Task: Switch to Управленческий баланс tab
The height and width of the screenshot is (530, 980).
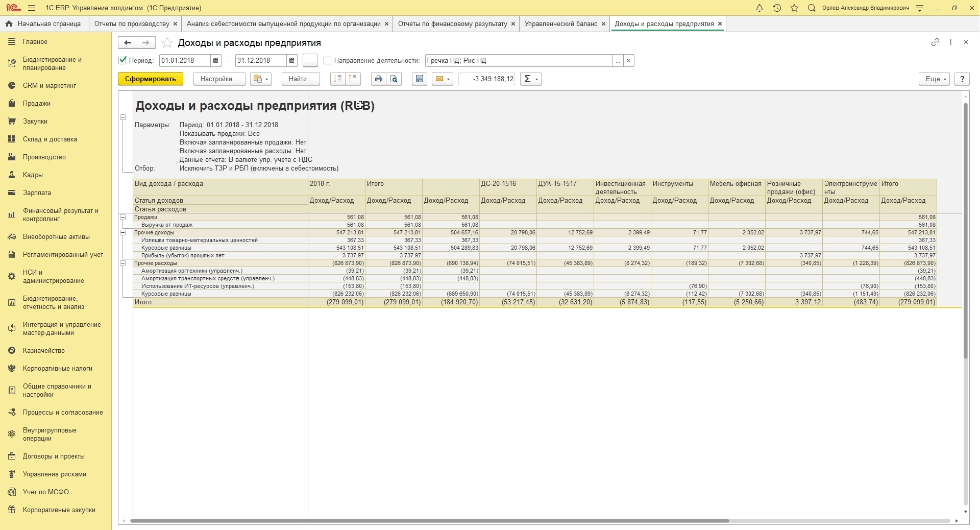Action: point(560,24)
